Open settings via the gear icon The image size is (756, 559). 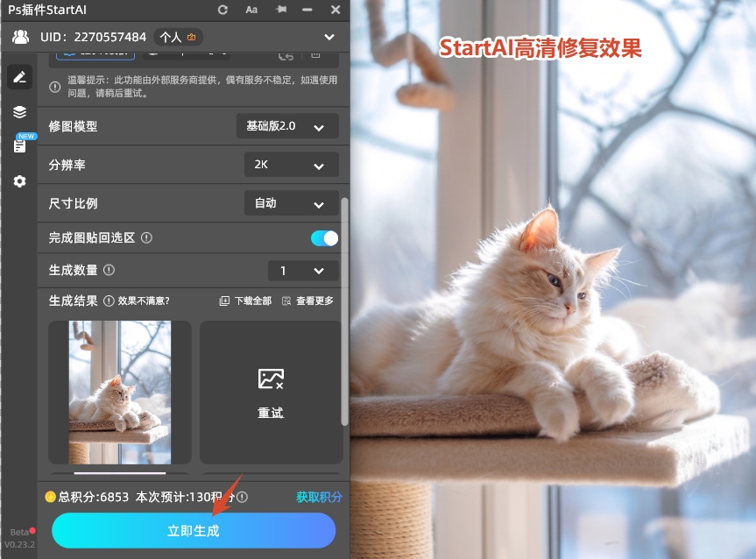tap(19, 181)
